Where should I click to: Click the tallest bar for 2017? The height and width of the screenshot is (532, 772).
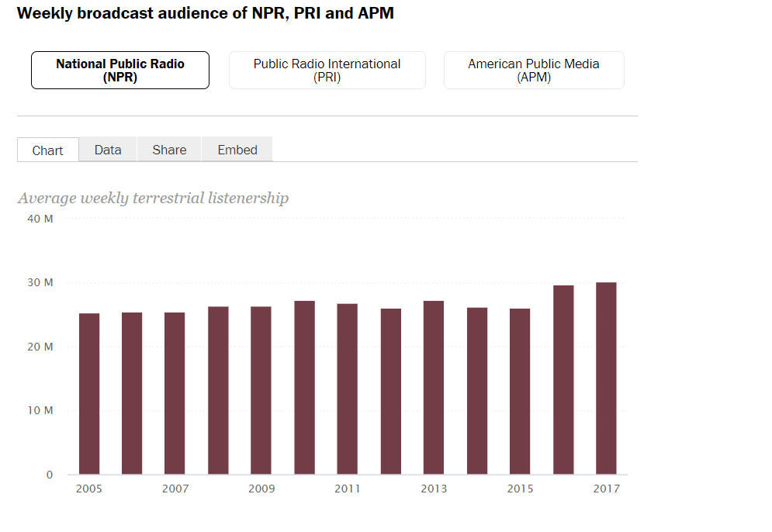[x=606, y=378]
